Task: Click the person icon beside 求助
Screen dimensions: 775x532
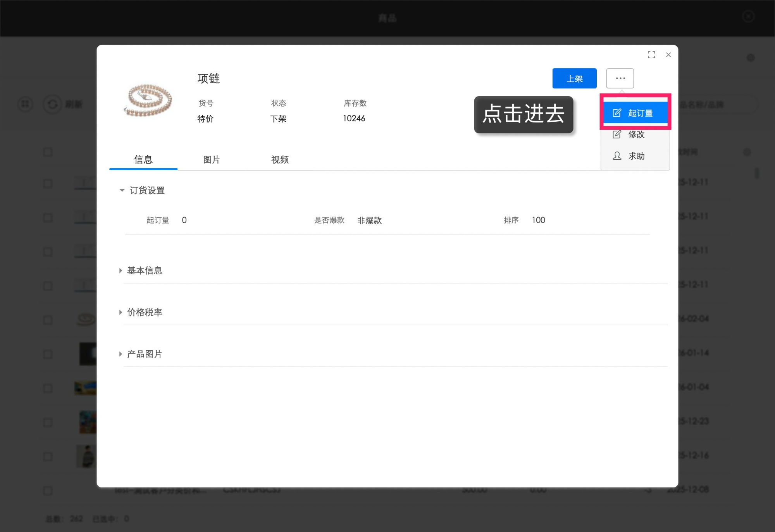Action: pyautogui.click(x=616, y=156)
